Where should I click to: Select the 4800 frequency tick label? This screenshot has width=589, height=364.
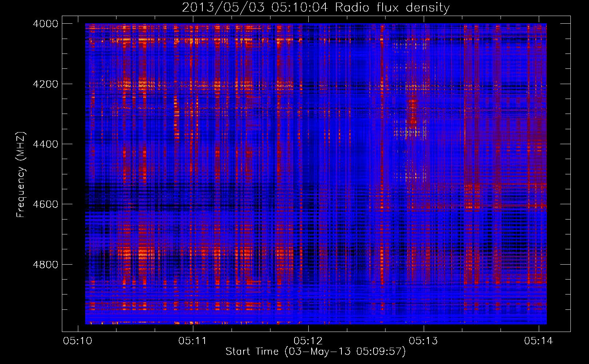46,264
